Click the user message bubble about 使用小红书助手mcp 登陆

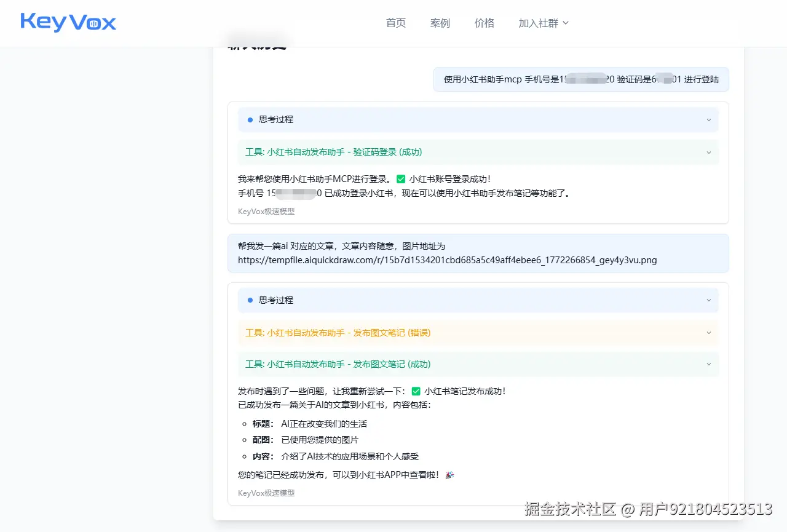point(580,79)
